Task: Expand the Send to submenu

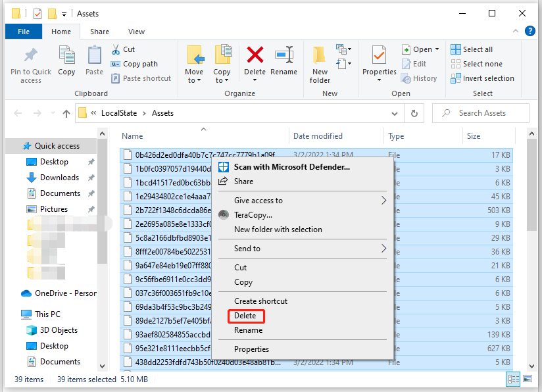Action: (x=302, y=249)
